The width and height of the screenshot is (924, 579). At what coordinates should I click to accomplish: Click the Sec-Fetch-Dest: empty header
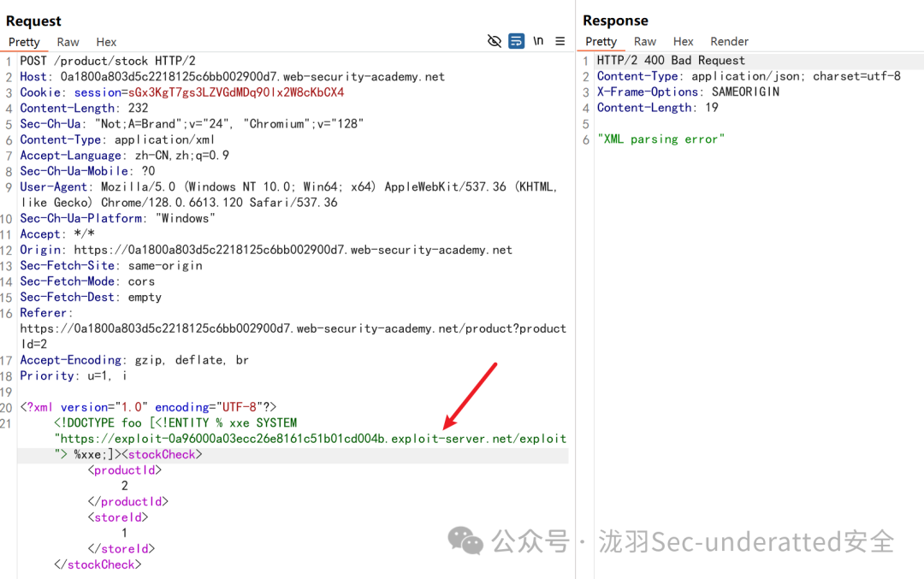point(91,297)
